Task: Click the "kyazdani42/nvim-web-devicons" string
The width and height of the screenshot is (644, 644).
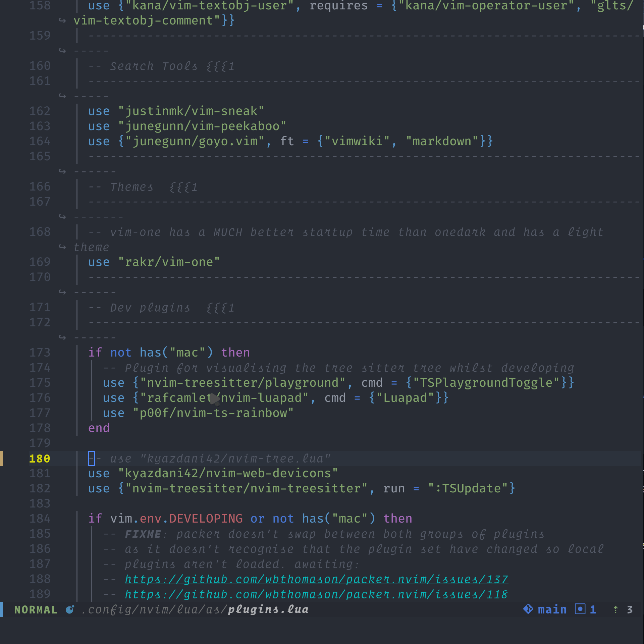Action: click(x=228, y=473)
